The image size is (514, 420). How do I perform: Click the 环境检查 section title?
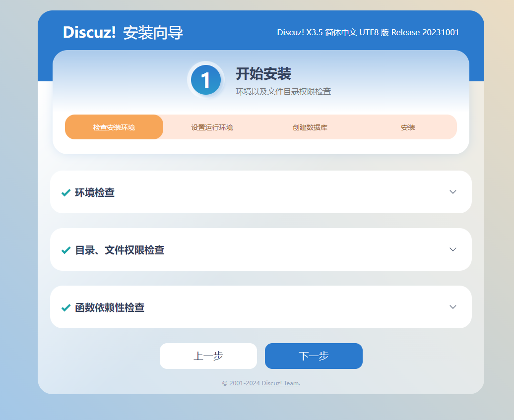pos(95,192)
